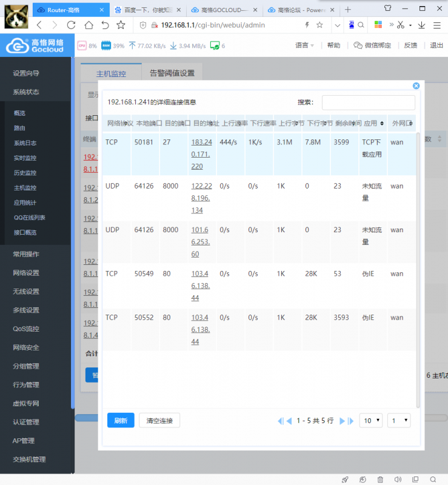Open 实时监控 in the sidebar

coord(25,158)
